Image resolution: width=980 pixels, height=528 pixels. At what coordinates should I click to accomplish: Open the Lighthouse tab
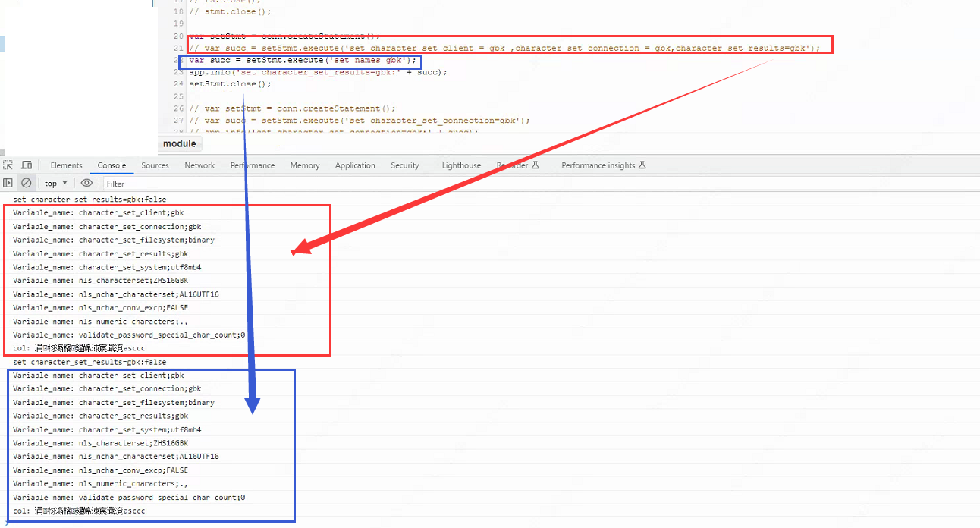point(461,165)
